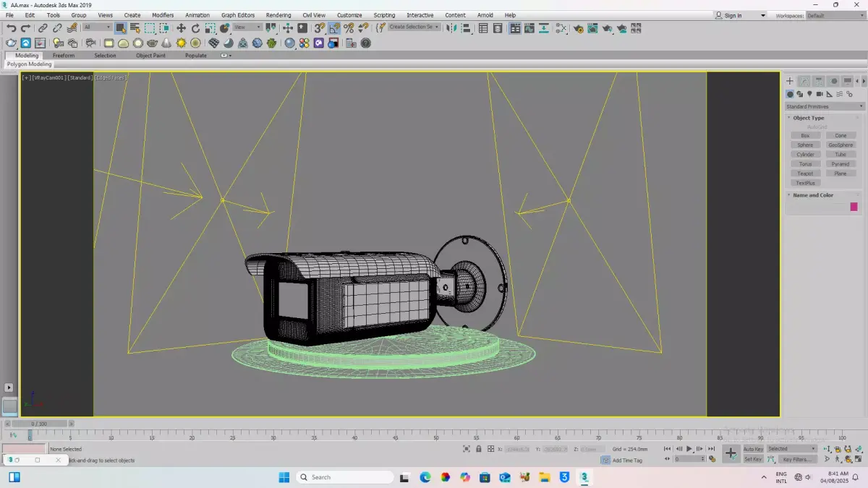The image size is (868, 488).
Task: Open the Render Setup dialog icon
Action: pos(579,28)
